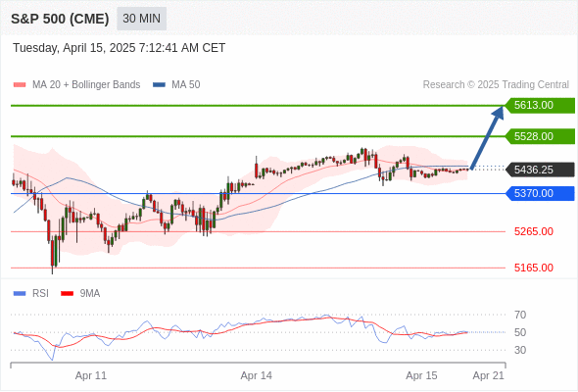578x392 pixels.
Task: Click the 5613.00 resistance price tag
Action: tap(540, 106)
